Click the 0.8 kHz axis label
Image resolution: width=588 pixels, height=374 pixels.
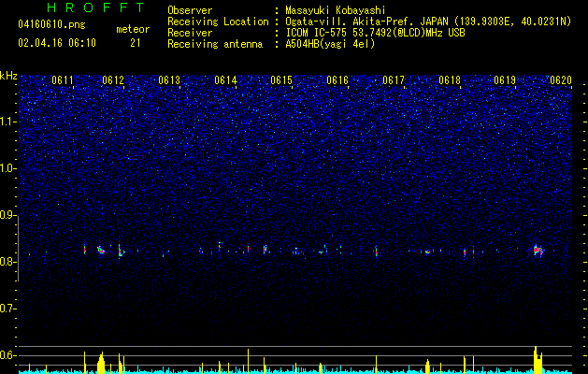pyautogui.click(x=7, y=262)
